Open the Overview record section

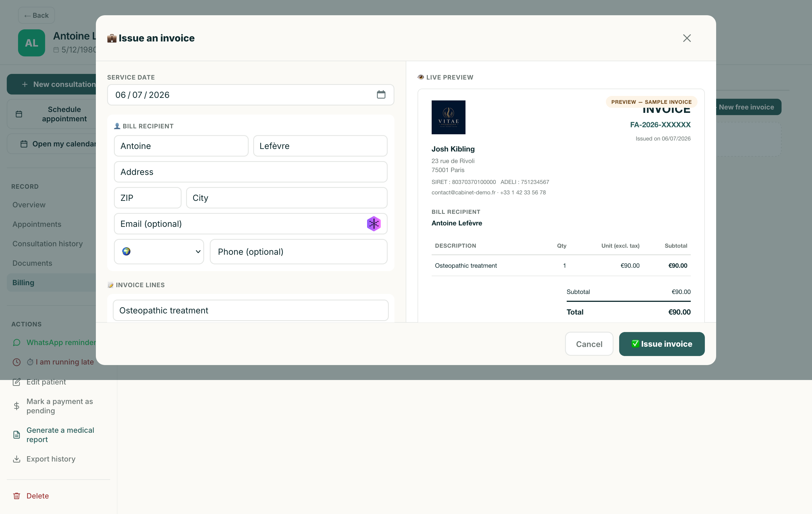pos(29,205)
